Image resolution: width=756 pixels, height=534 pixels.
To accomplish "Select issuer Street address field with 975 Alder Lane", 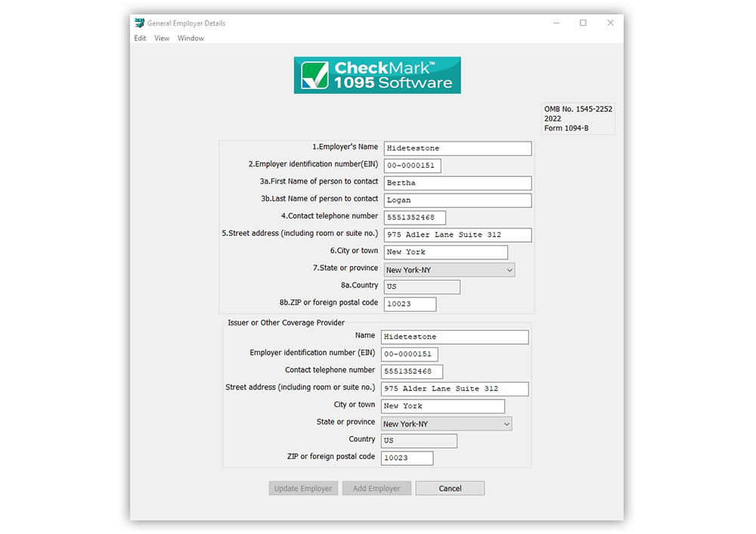I will coord(454,389).
